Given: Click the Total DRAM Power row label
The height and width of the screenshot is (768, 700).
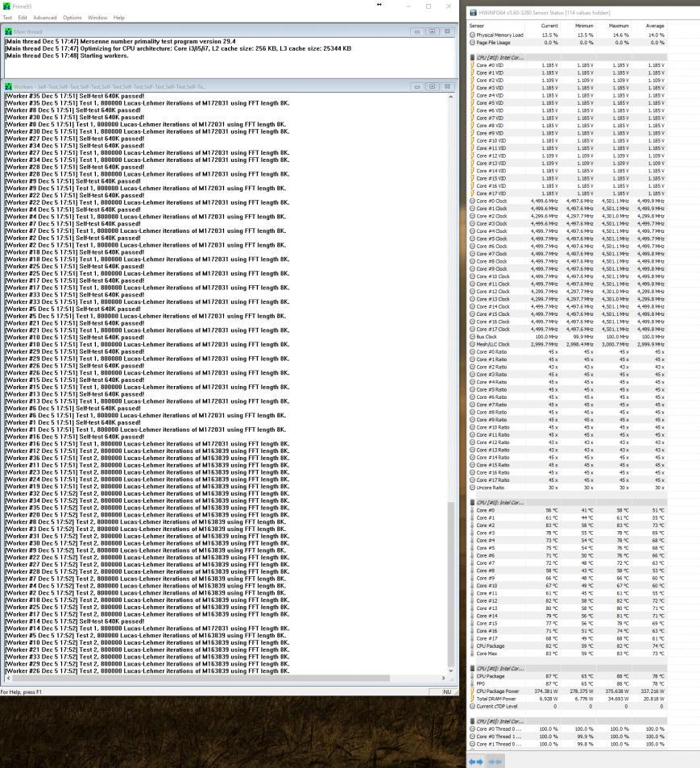Looking at the screenshot, I should click(x=496, y=699).
